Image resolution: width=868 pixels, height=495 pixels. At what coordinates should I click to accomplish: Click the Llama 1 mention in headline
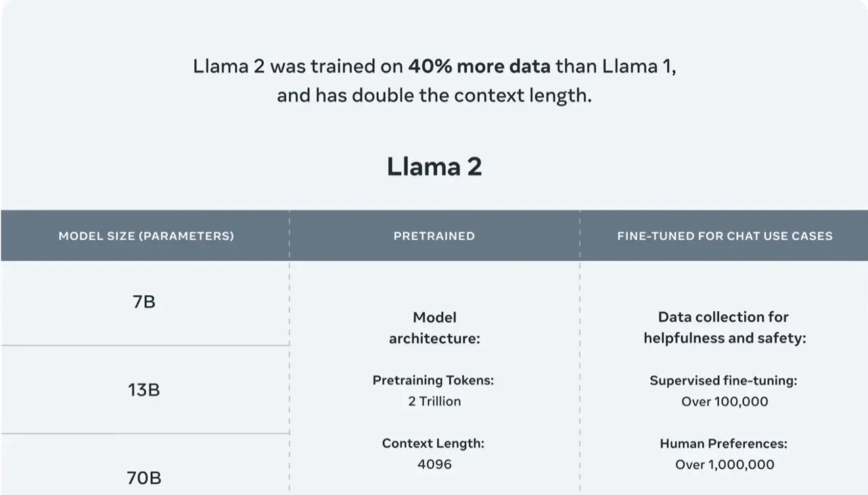pos(637,66)
